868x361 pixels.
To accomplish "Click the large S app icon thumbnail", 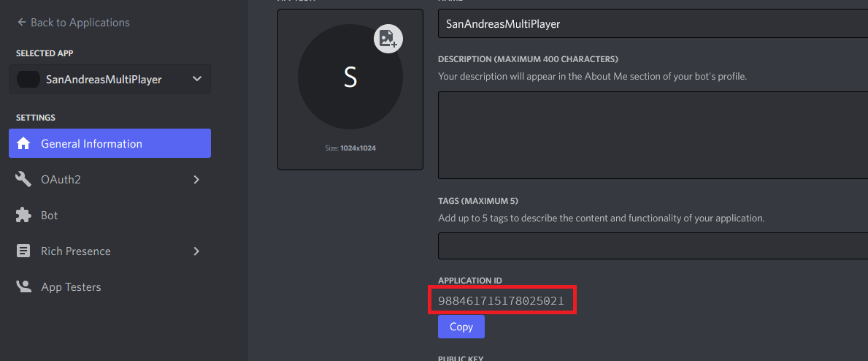I will 350,77.
